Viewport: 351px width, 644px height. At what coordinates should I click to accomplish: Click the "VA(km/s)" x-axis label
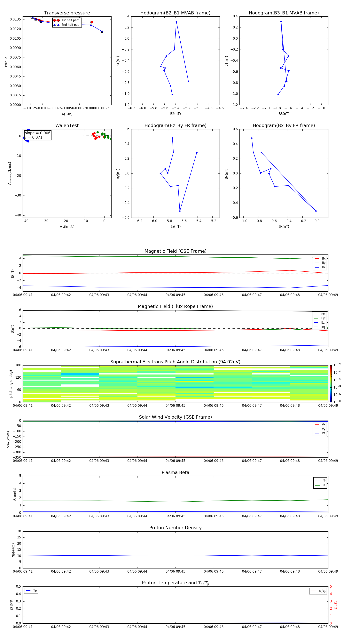click(x=67, y=227)
